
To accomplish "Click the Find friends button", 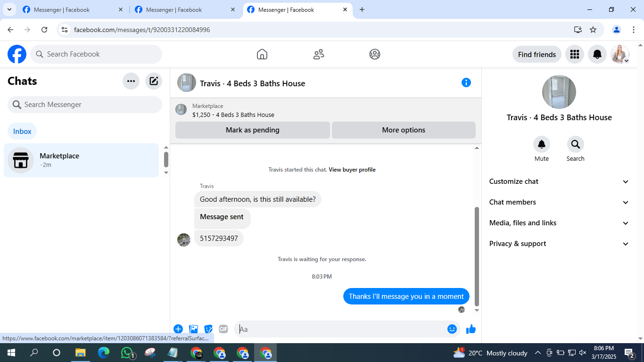I will click(537, 54).
